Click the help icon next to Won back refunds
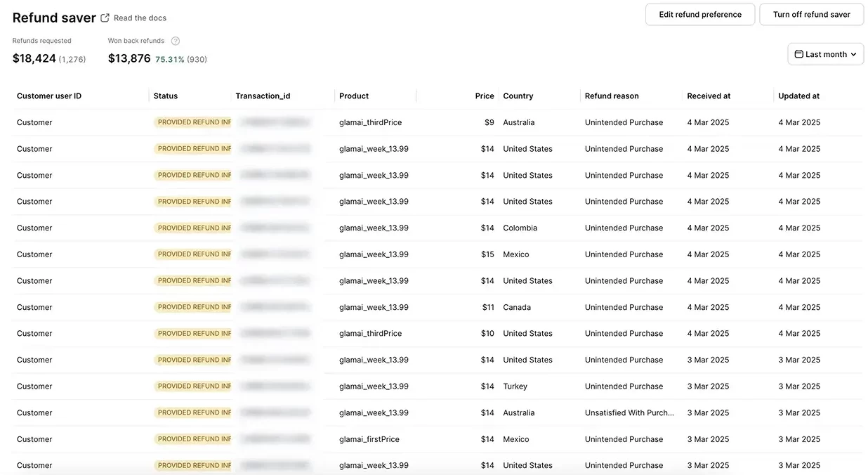868x475 pixels. (x=176, y=41)
